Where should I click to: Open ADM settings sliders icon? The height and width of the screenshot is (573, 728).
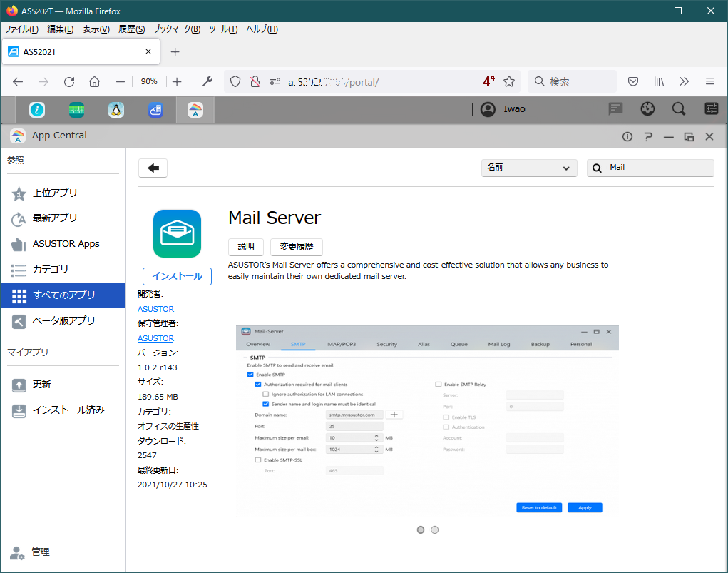tap(712, 109)
